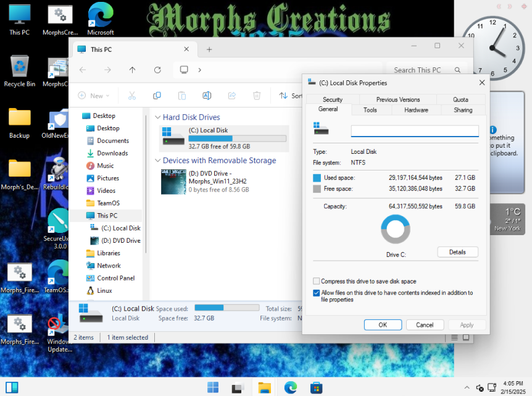Refresh the This PC view
This screenshot has width=532, height=396.
157,70
